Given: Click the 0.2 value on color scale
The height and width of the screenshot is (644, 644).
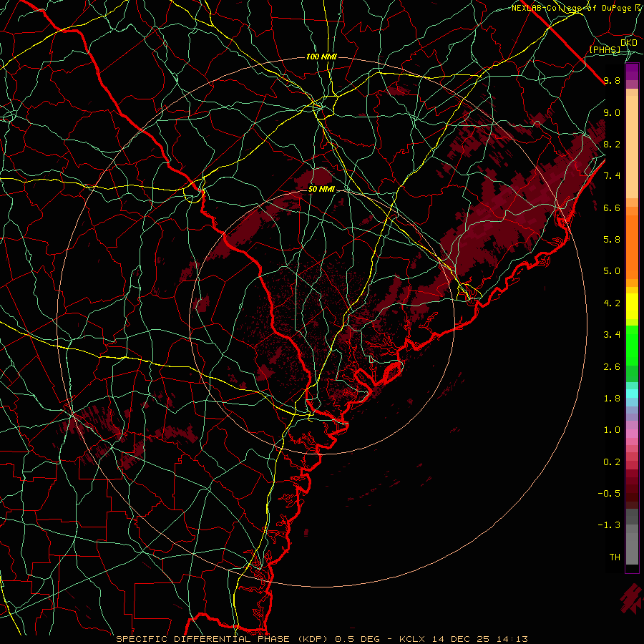Looking at the screenshot, I should pos(612,462).
